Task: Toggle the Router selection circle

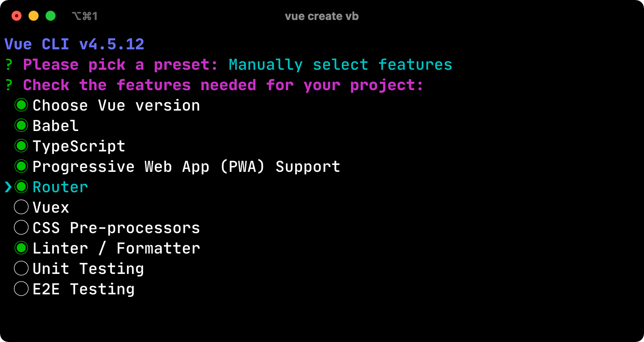Action: point(21,187)
